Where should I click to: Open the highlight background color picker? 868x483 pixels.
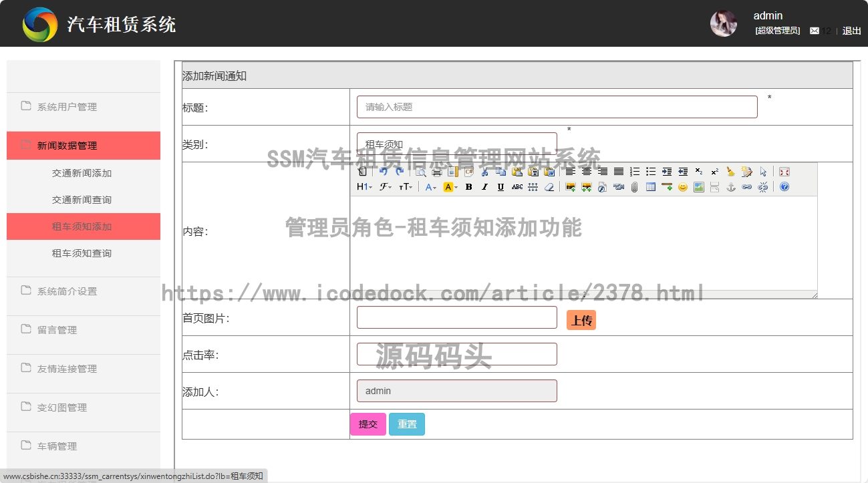click(451, 187)
